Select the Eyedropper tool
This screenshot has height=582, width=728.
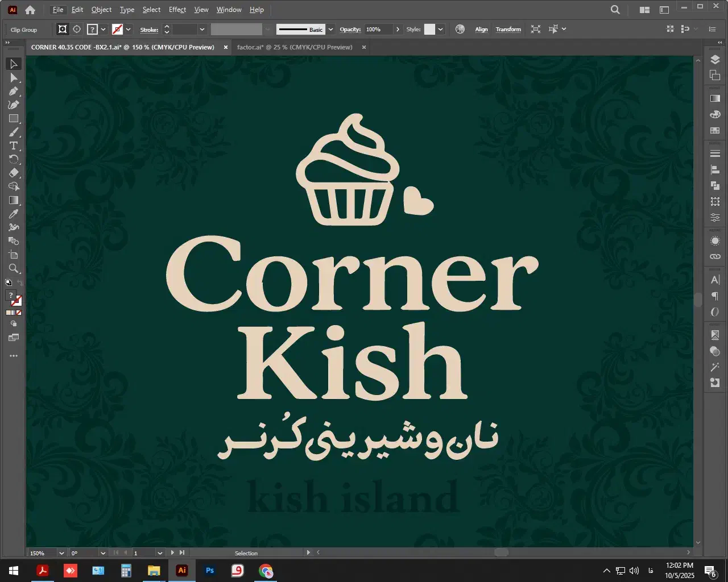point(14,214)
